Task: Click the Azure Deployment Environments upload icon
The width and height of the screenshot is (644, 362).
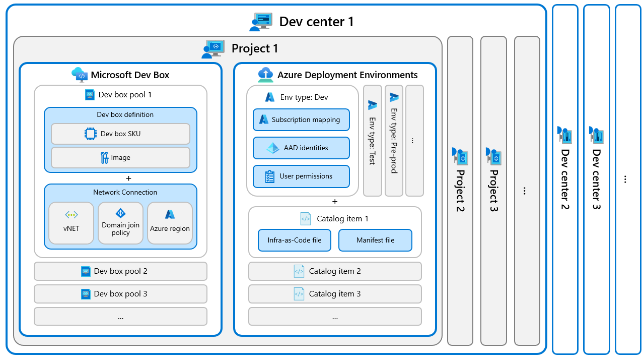Action: [266, 75]
